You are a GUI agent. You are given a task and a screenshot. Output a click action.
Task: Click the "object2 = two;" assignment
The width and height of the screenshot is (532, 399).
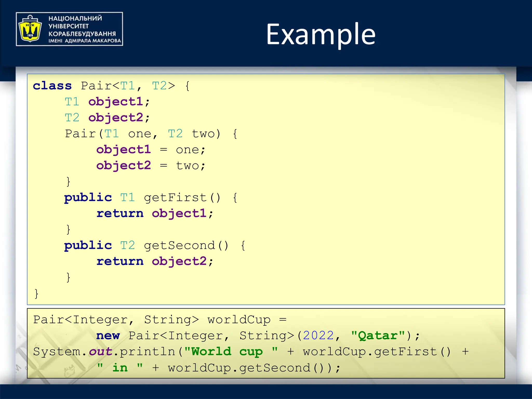151,166
